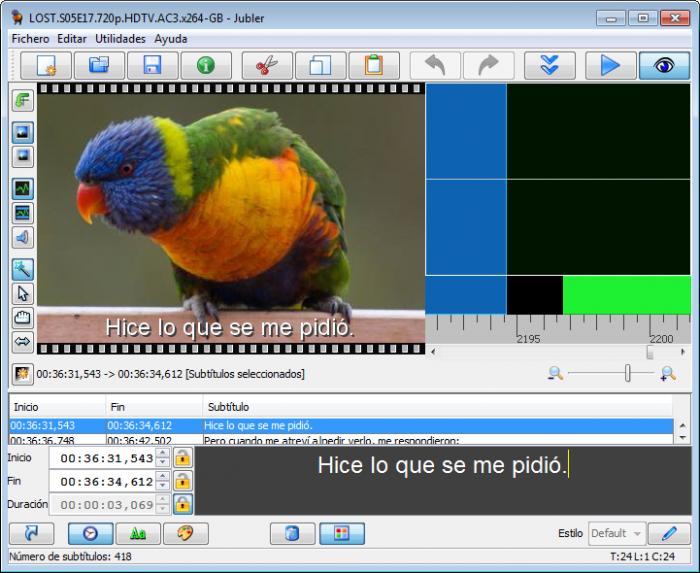This screenshot has width=700, height=573.
Task: Toggle the lock next to Inicio time
Action: pyautogui.click(x=182, y=457)
